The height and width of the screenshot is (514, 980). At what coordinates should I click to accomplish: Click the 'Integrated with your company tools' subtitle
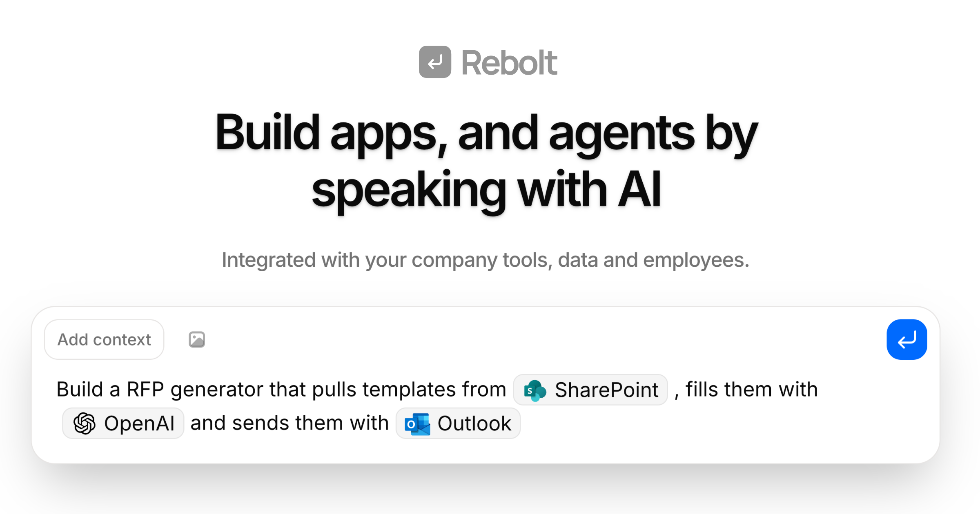(486, 260)
